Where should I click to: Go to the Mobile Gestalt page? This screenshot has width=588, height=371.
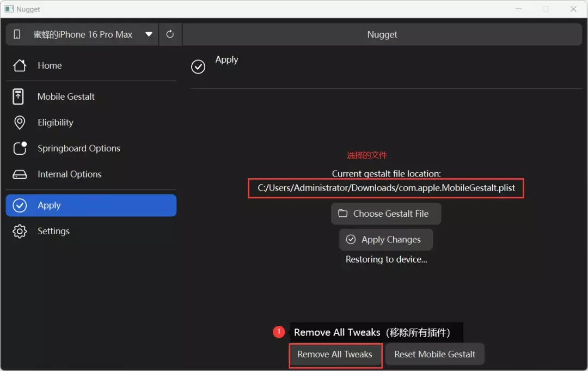(91, 97)
